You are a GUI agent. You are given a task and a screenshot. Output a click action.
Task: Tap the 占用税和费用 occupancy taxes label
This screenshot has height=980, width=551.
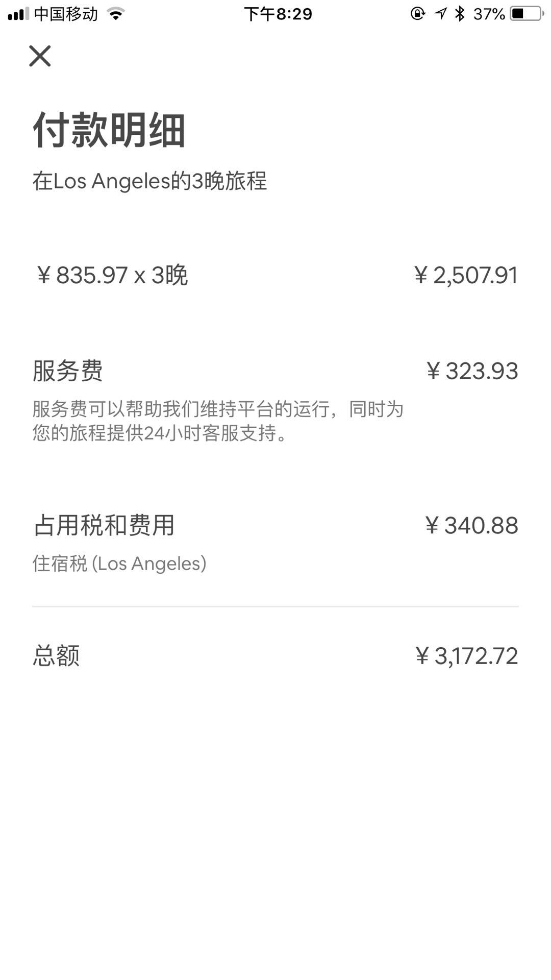(104, 525)
